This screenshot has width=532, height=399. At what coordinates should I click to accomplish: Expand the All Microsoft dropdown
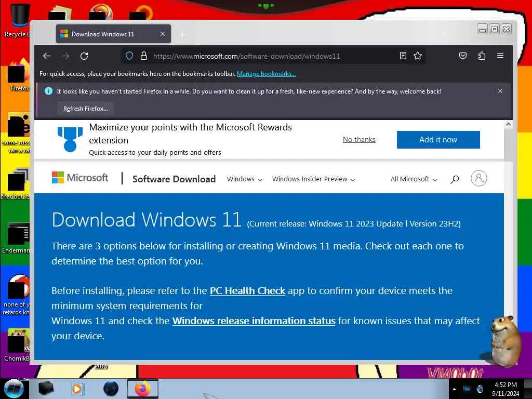click(x=414, y=179)
